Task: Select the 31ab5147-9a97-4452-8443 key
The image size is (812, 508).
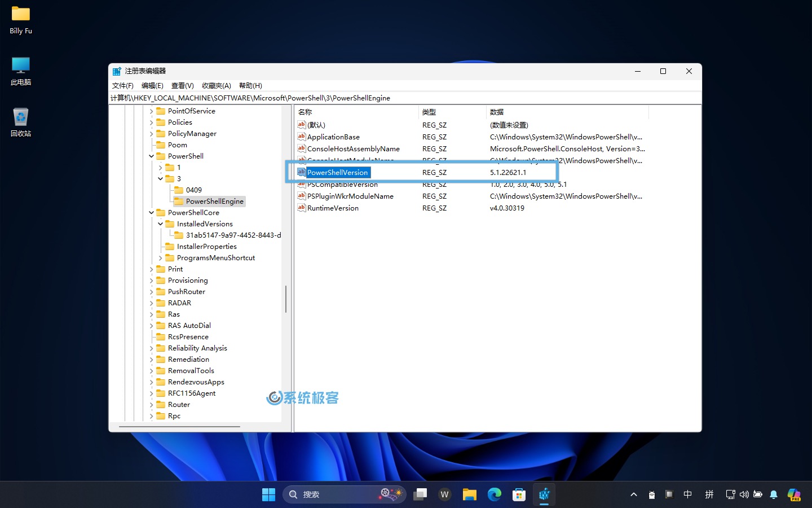Action: [233, 235]
